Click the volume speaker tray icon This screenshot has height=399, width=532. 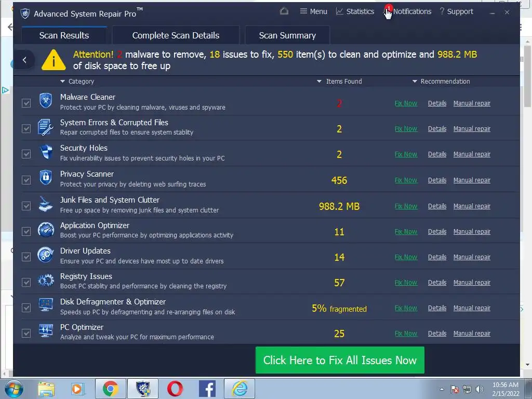(x=480, y=389)
